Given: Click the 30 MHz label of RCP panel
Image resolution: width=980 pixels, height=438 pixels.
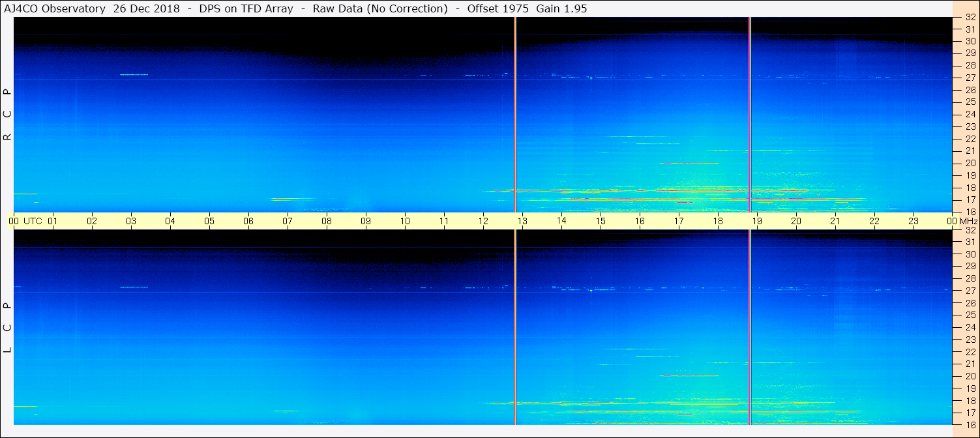Looking at the screenshot, I should pyautogui.click(x=970, y=41).
